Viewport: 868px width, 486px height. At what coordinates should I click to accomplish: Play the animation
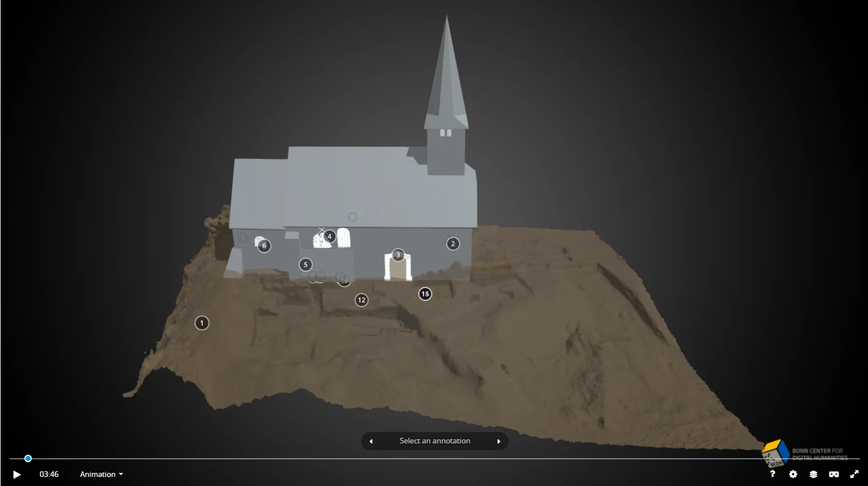point(17,475)
